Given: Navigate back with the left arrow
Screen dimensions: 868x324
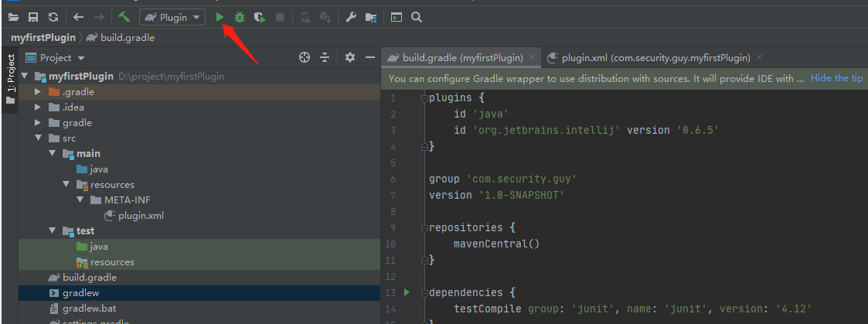Looking at the screenshot, I should (x=79, y=18).
